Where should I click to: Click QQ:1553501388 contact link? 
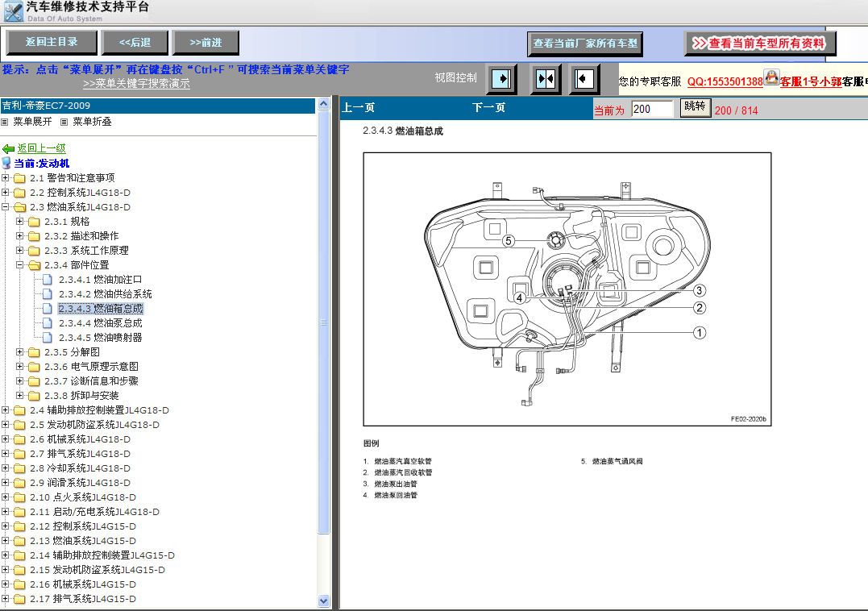[725, 82]
